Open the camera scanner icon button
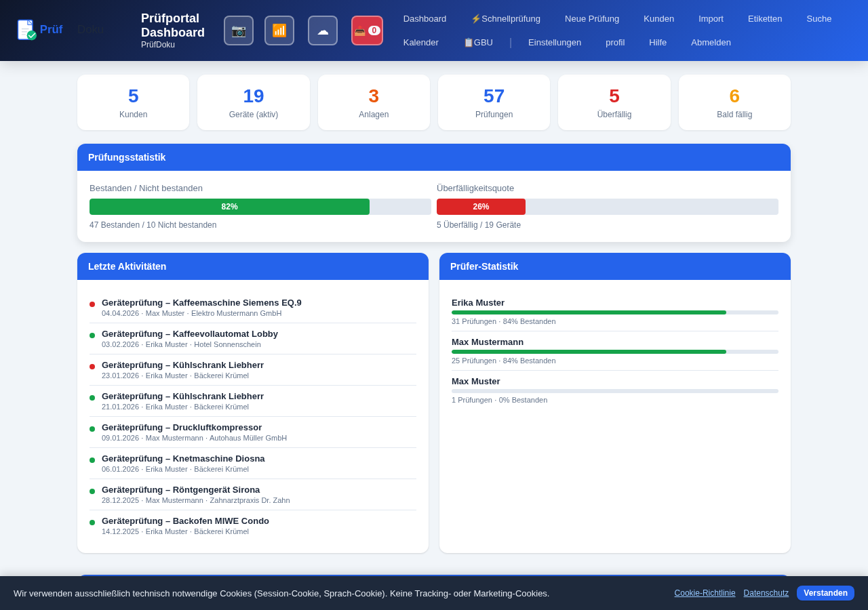Image resolution: width=868 pixels, height=610 pixels. [x=239, y=30]
